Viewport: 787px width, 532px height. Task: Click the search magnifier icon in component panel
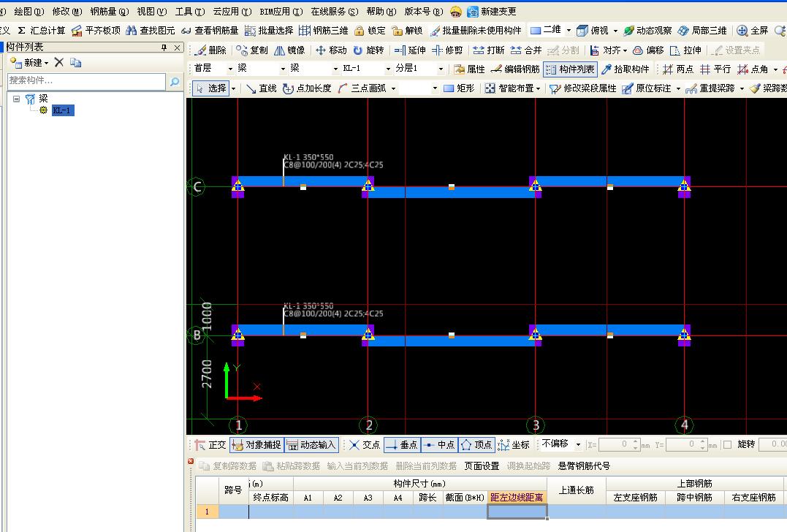pyautogui.click(x=175, y=82)
